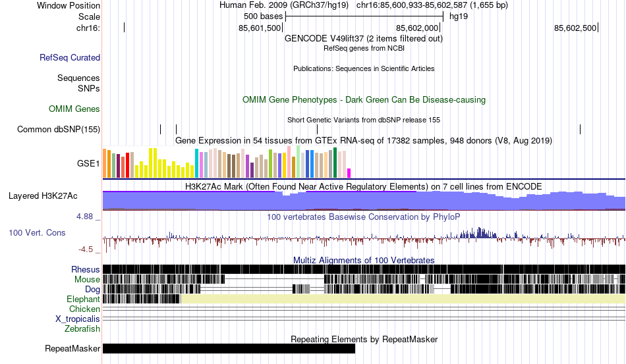Click the GENCODE V49lift37 track title
Image resolution: width=626 pixels, height=364 pixels.
pyautogui.click(x=364, y=39)
